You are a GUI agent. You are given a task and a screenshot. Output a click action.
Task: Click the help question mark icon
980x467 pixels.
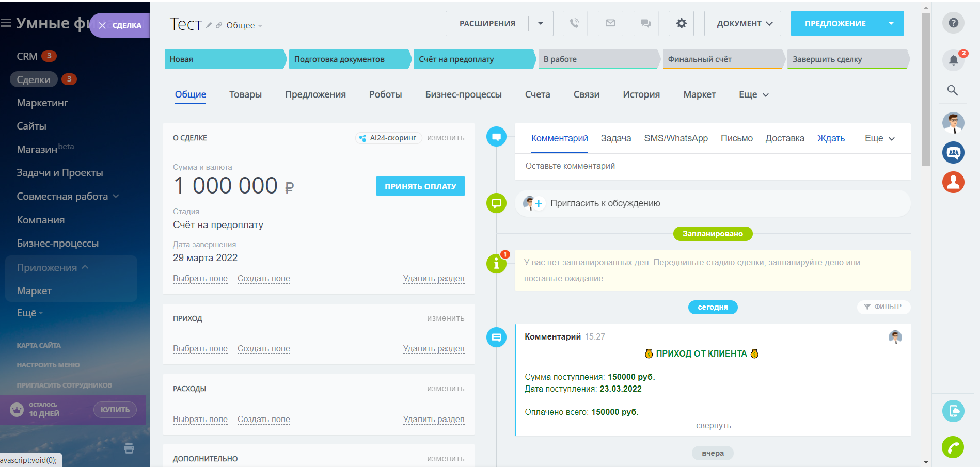coord(953,23)
